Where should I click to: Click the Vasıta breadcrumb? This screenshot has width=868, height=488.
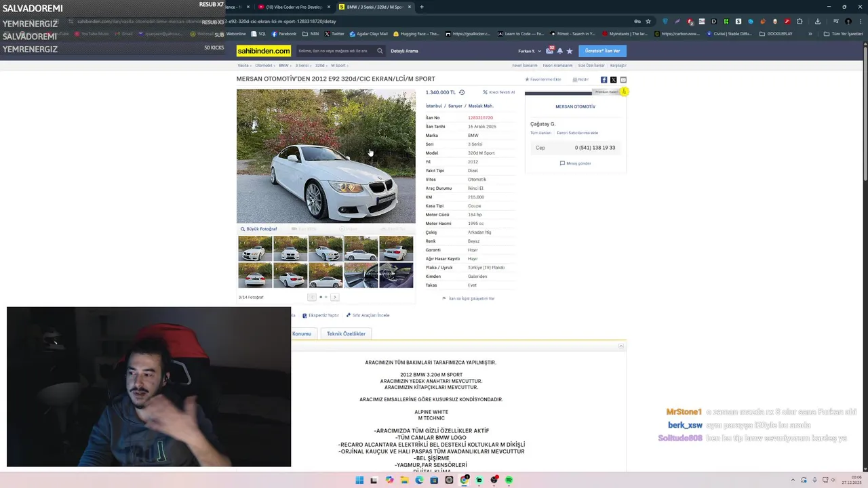[243, 66]
